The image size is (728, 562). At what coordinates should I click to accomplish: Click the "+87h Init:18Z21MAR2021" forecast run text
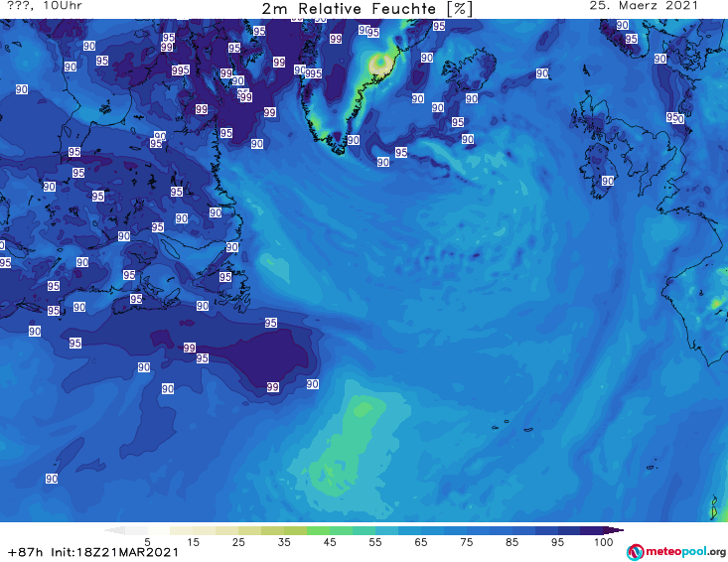pos(93,552)
